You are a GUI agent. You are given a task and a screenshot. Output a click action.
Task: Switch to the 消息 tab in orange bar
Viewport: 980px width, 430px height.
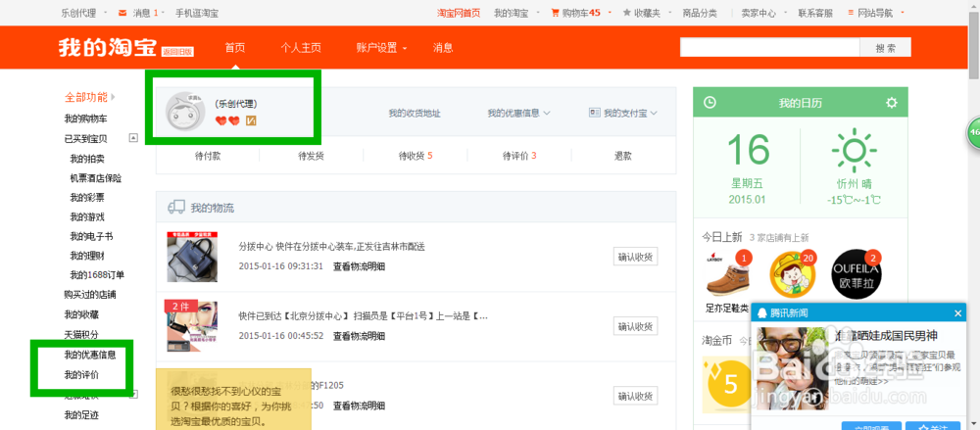point(443,47)
